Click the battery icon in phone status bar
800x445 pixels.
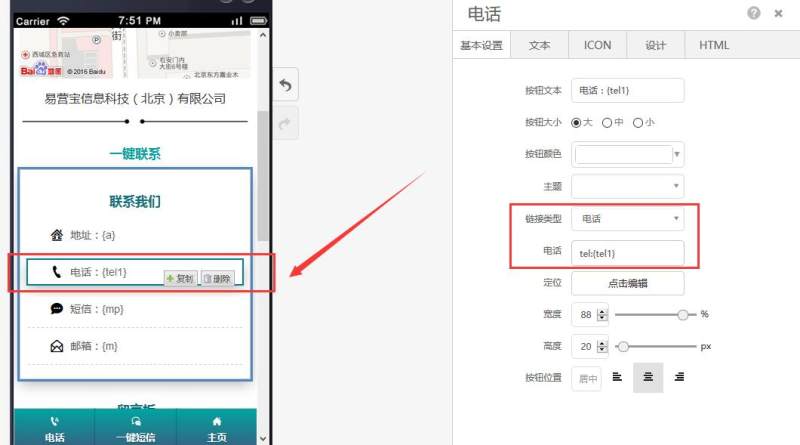click(258, 21)
